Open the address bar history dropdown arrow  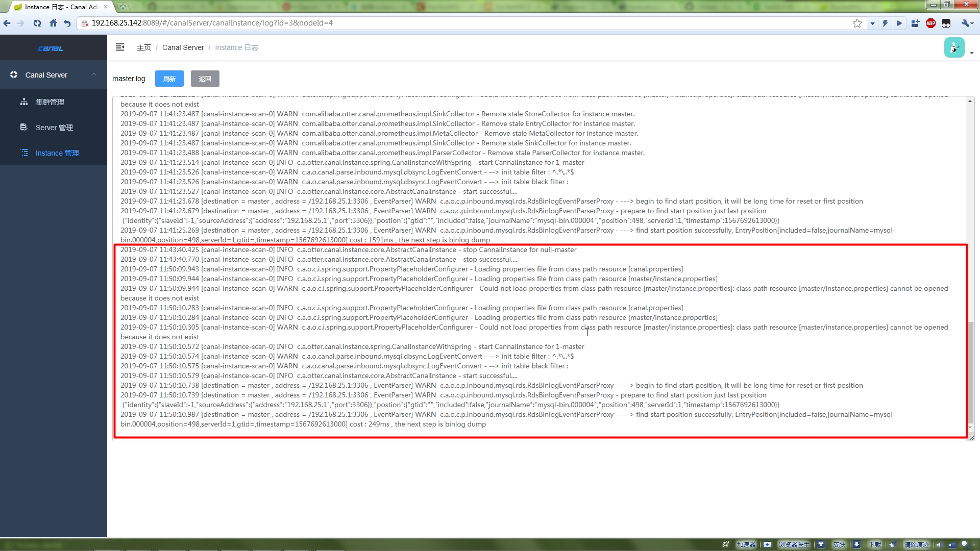[872, 23]
